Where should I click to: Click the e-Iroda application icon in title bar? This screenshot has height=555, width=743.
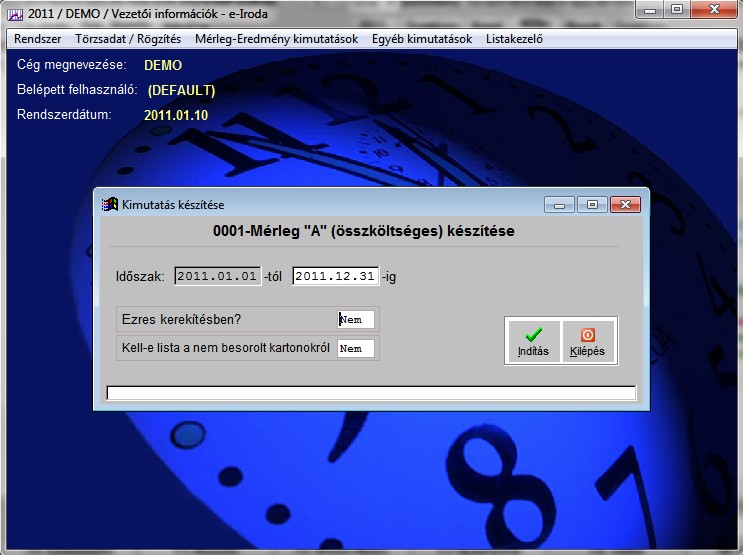click(x=14, y=13)
